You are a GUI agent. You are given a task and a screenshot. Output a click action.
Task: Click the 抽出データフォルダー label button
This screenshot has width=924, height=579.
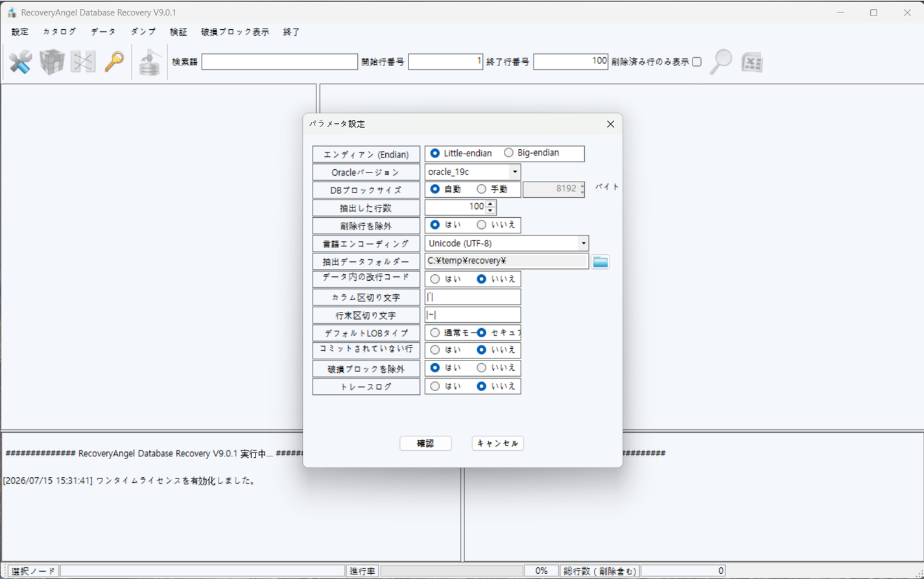366,261
